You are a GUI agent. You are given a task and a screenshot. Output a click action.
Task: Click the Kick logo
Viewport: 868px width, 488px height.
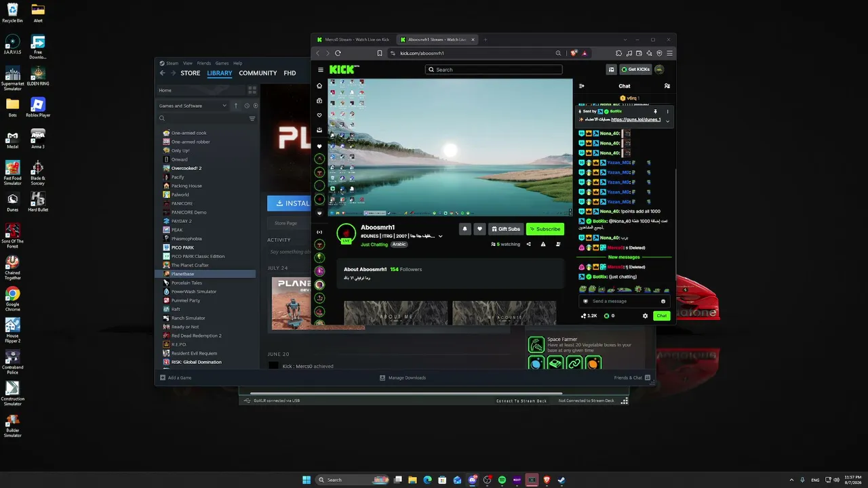coord(344,69)
